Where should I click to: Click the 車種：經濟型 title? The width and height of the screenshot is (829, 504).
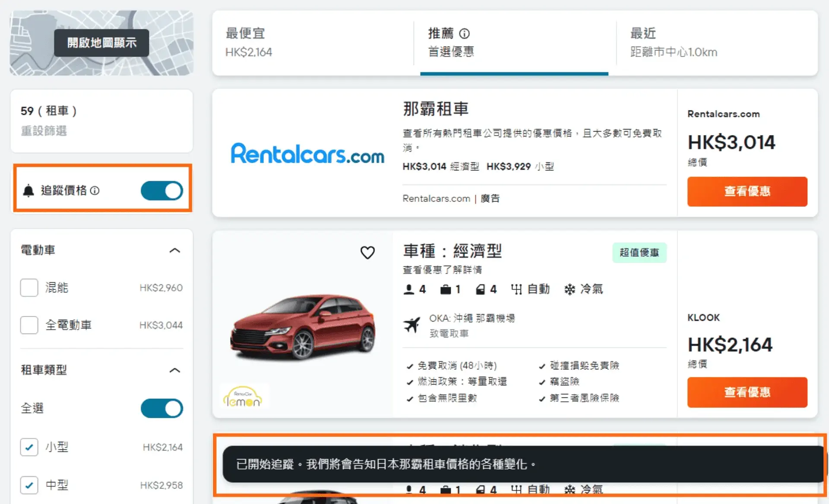click(452, 251)
